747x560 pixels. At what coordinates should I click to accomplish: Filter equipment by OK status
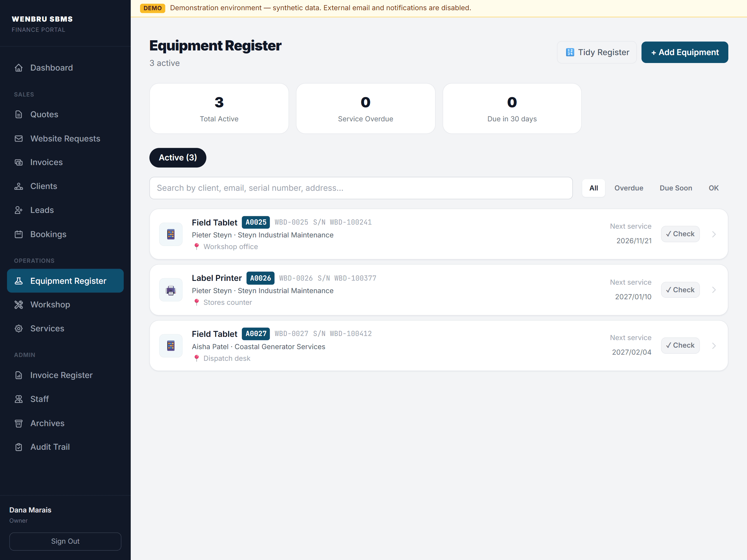[x=713, y=188]
